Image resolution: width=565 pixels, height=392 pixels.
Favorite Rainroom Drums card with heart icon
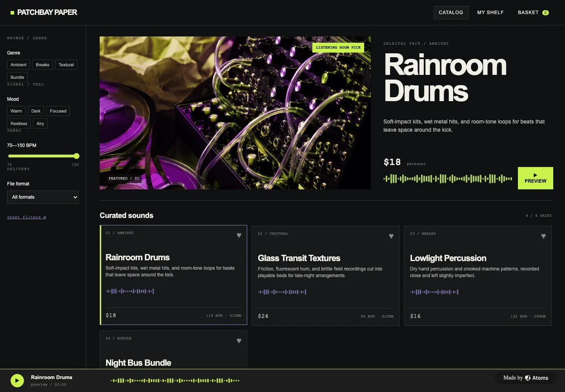click(x=239, y=236)
